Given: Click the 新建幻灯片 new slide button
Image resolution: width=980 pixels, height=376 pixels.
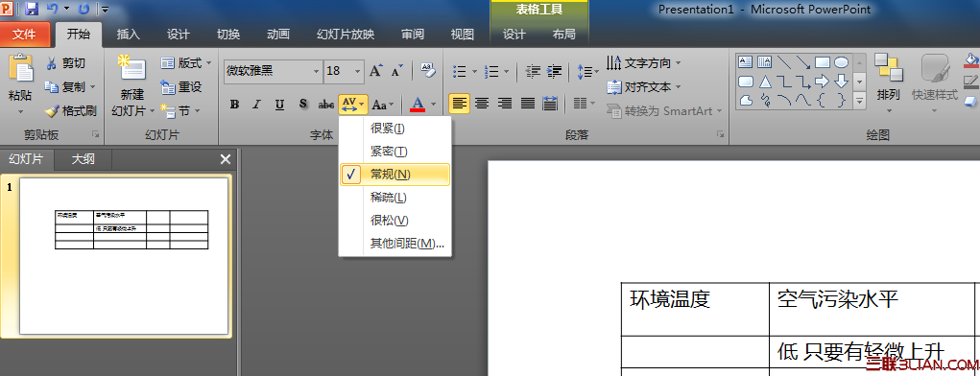Looking at the screenshot, I should click(131, 85).
